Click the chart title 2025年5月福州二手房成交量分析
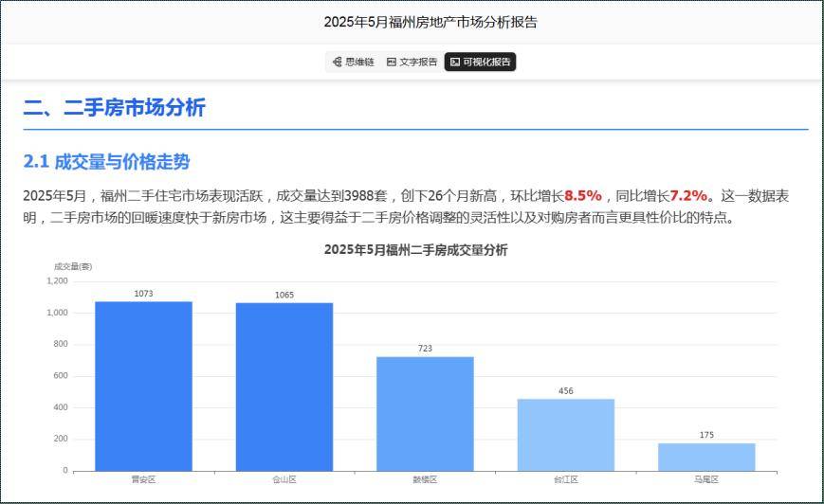 click(x=415, y=250)
